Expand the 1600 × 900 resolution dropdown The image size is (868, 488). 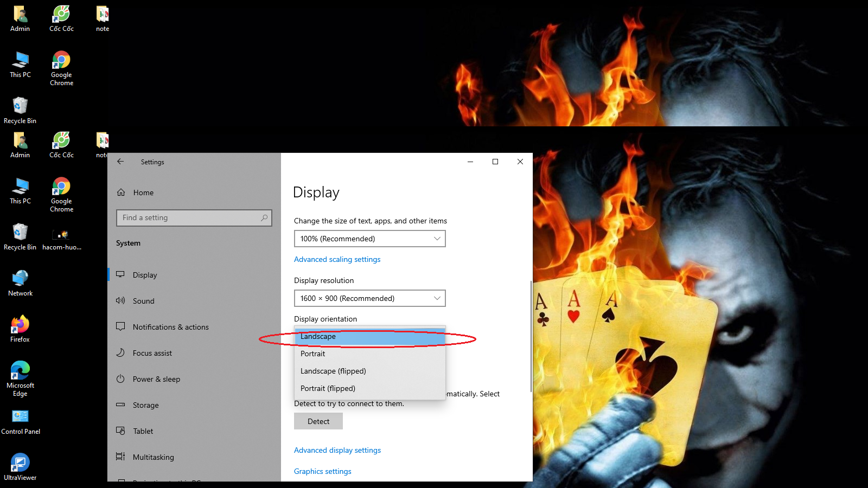[369, 298]
